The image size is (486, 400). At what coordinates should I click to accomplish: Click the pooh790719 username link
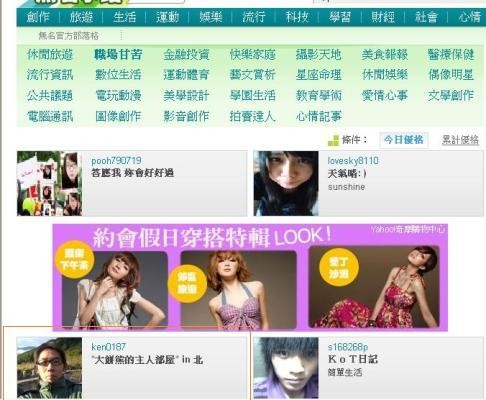116,161
